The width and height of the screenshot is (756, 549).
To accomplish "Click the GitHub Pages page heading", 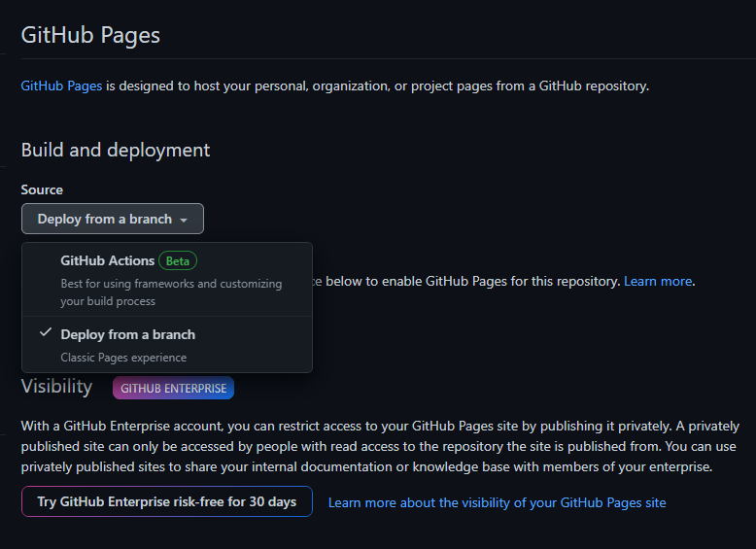I will click(90, 35).
